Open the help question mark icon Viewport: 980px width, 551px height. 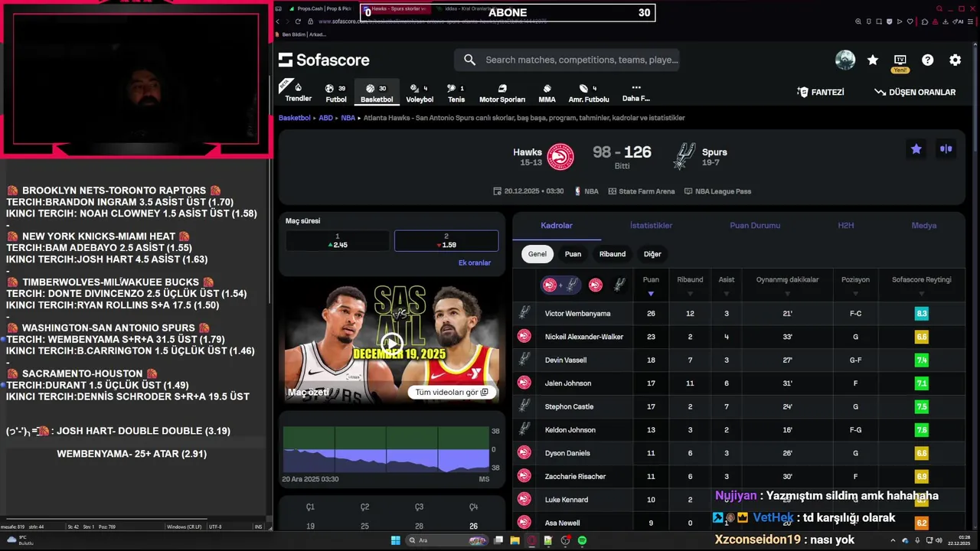[928, 60]
